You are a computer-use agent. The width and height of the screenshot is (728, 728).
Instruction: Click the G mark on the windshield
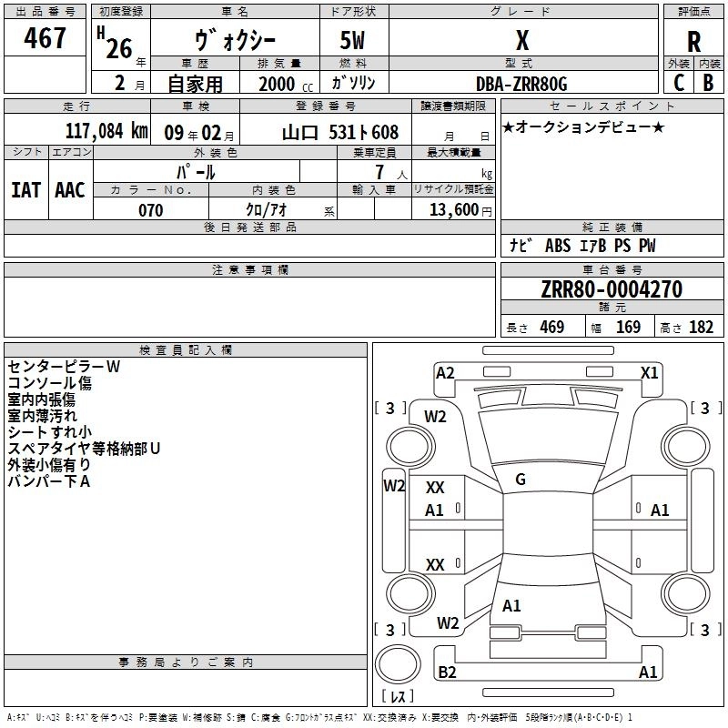click(x=521, y=480)
